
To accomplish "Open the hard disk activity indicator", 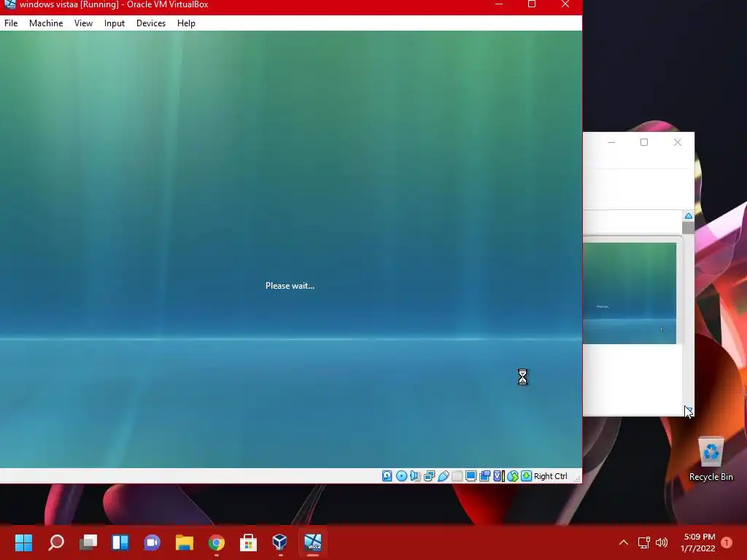I will click(x=387, y=475).
